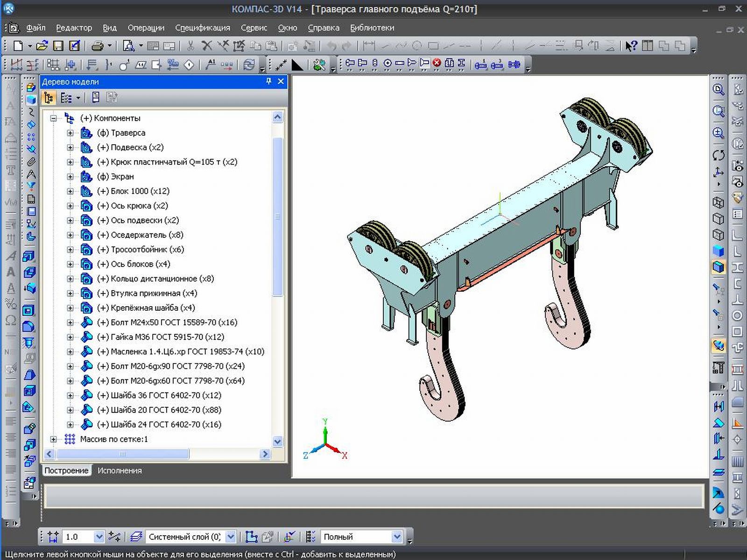747x560 pixels.
Task: Toggle tree structure display mode button
Action: [49, 98]
